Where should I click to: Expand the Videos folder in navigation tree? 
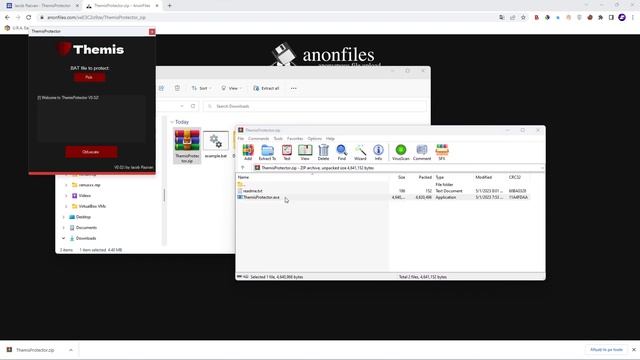click(66, 196)
